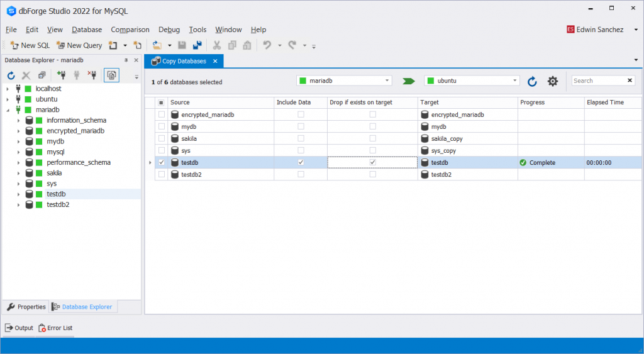Click the New Query toolbar button

pyautogui.click(x=79, y=45)
